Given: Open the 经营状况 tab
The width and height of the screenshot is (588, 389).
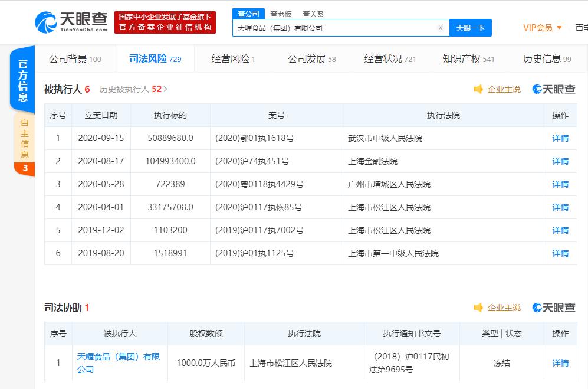Looking at the screenshot, I should [x=390, y=59].
